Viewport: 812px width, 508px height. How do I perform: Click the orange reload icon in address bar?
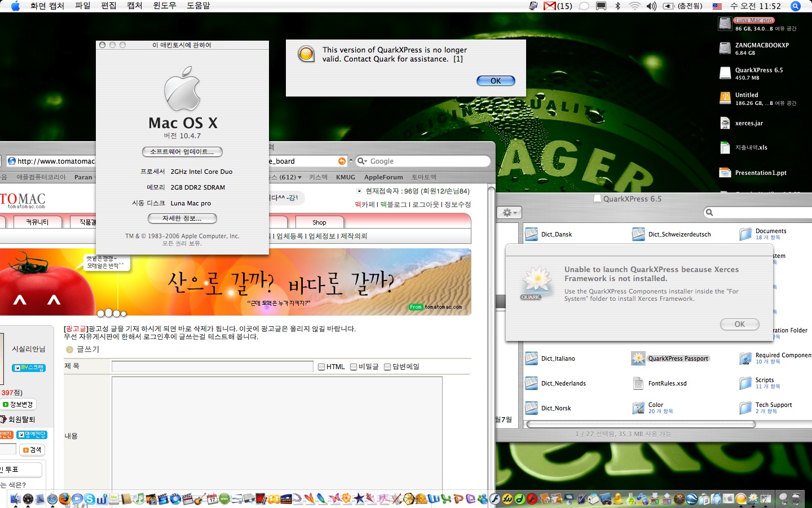[342, 161]
